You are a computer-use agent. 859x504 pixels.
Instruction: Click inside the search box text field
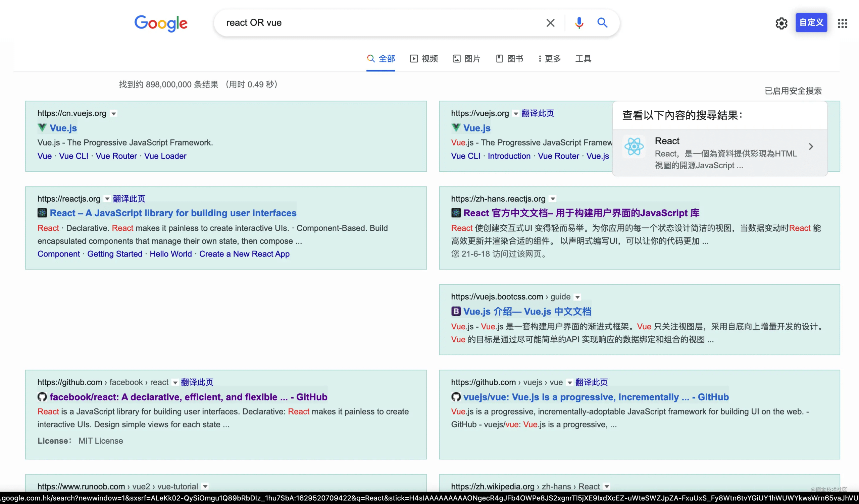click(382, 23)
